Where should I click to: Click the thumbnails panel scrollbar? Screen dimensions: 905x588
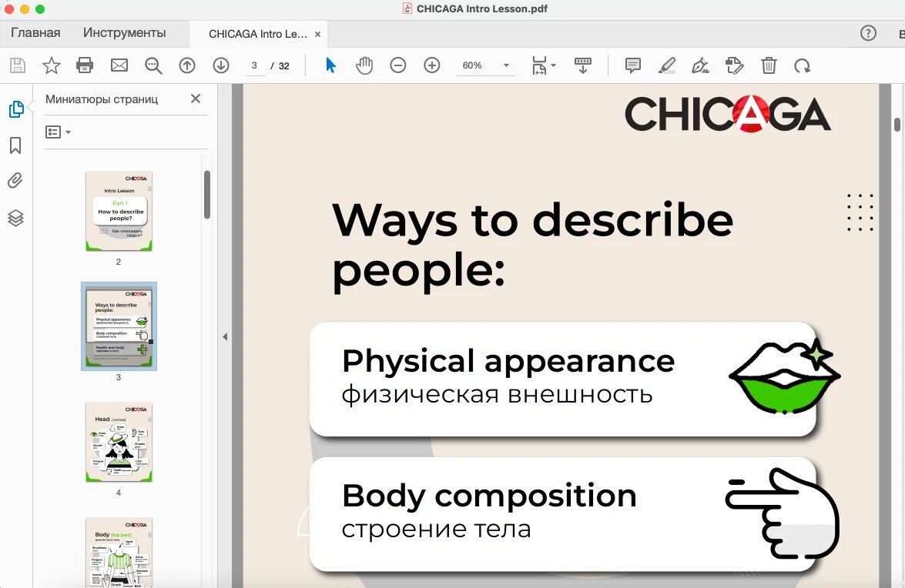pos(207,195)
